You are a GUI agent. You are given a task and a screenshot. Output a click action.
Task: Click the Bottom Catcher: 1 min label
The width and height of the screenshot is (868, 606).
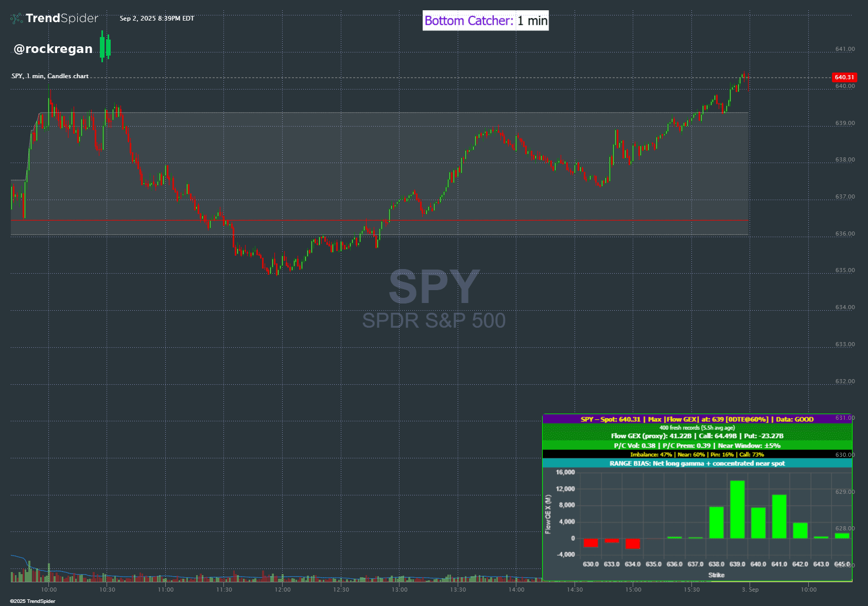tap(485, 21)
